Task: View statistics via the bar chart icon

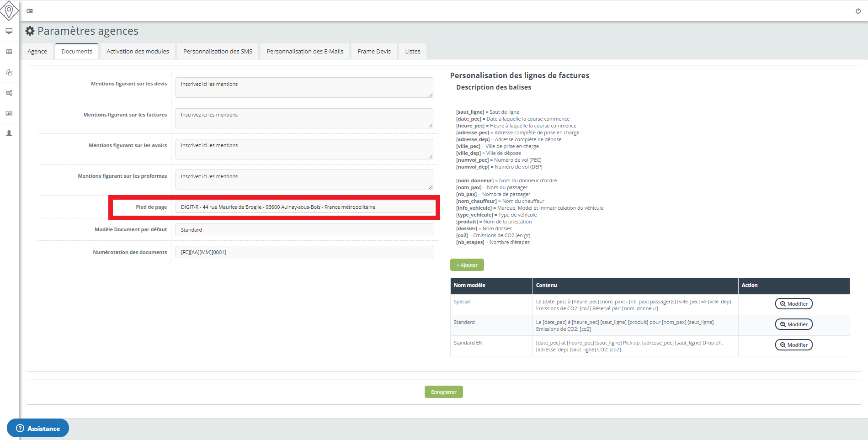Action: click(x=9, y=113)
